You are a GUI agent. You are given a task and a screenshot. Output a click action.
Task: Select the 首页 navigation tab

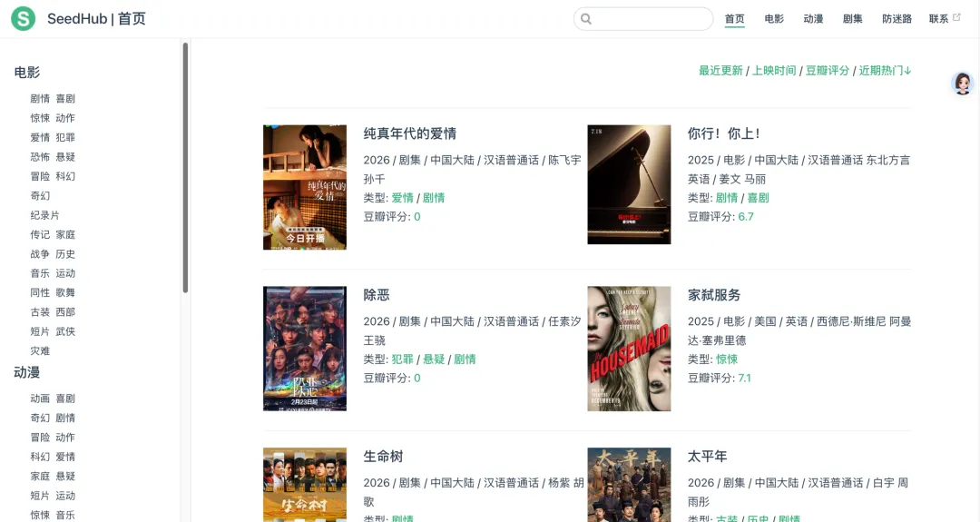coord(734,19)
